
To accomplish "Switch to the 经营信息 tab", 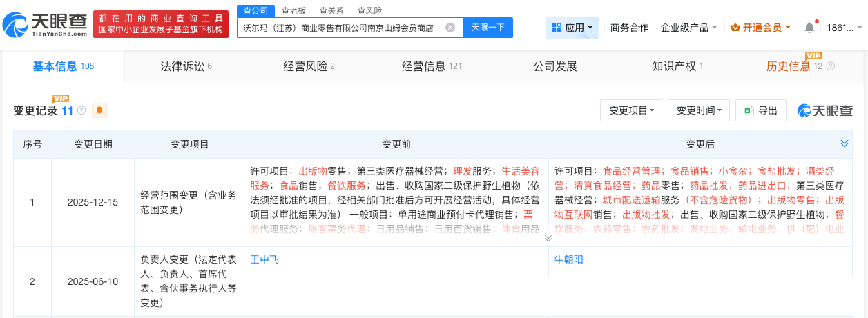I will (x=432, y=66).
